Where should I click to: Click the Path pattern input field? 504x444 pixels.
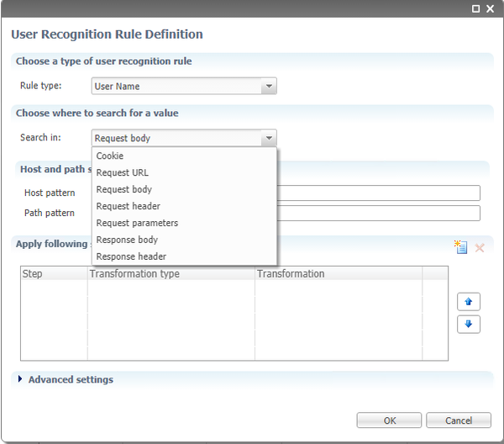(x=378, y=213)
